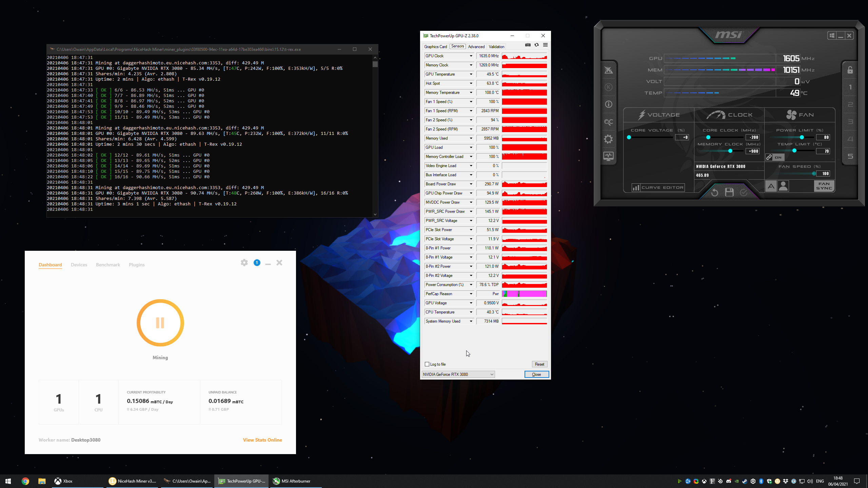
Task: Expand the Board Power Draw dropdown
Action: 471,184
